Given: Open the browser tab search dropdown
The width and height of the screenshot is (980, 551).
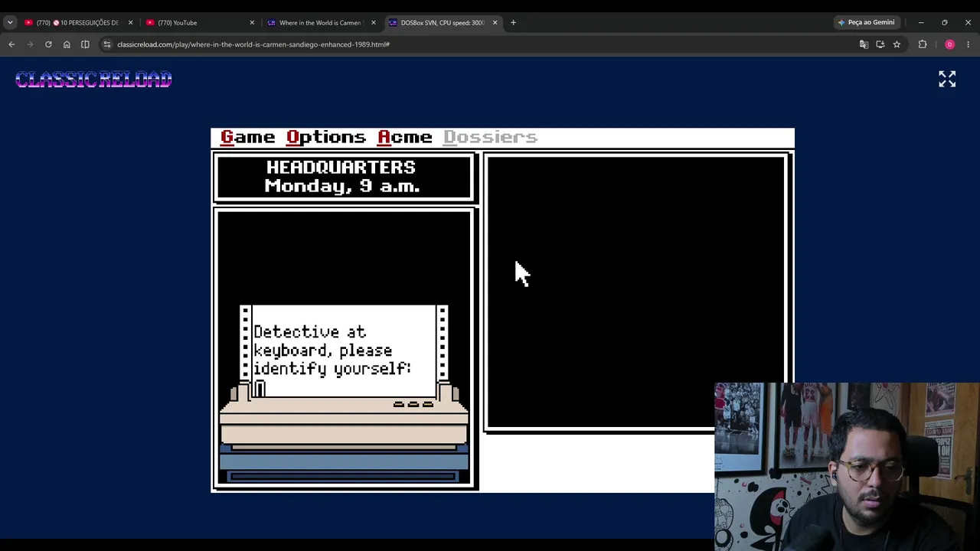Looking at the screenshot, I should [x=10, y=23].
